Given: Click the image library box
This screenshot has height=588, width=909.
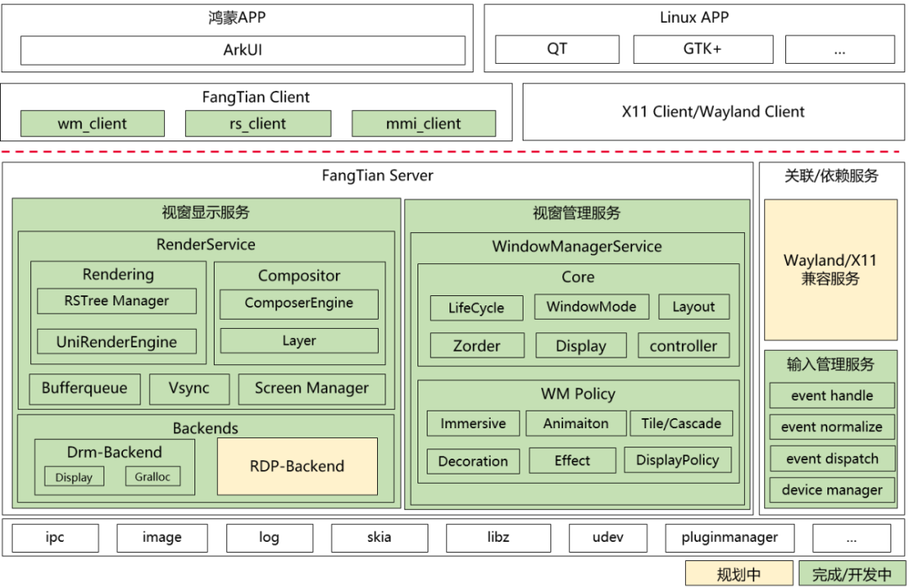Looking at the screenshot, I should [162, 538].
